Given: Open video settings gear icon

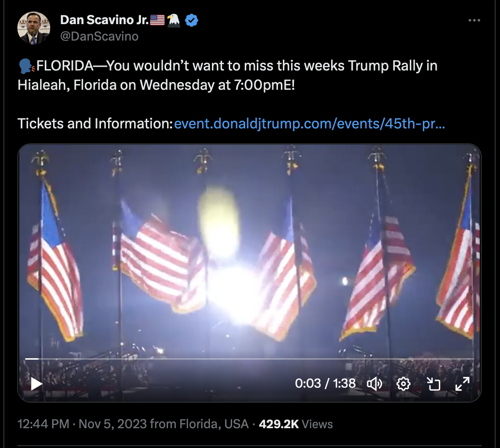Looking at the screenshot, I should click(403, 384).
